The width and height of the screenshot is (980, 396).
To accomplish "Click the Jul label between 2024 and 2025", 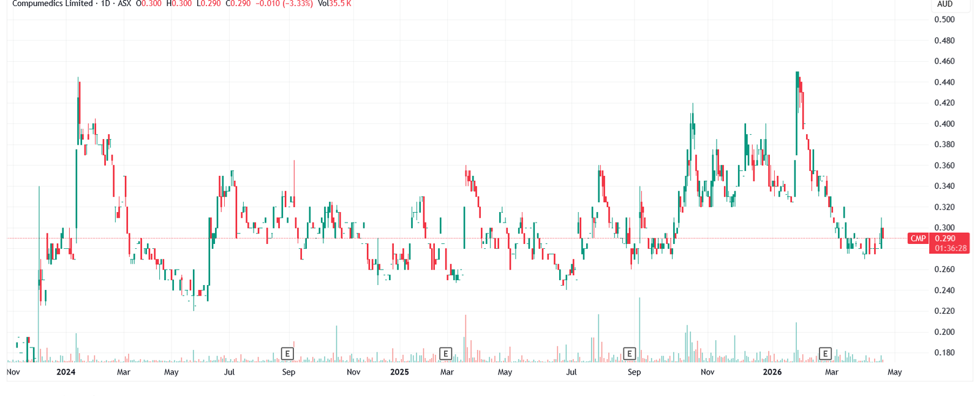I will pos(229,372).
